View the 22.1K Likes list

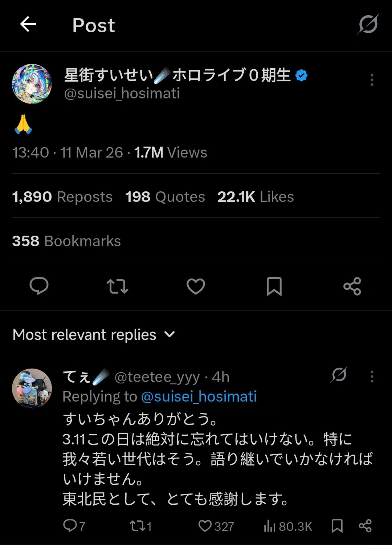(x=256, y=197)
